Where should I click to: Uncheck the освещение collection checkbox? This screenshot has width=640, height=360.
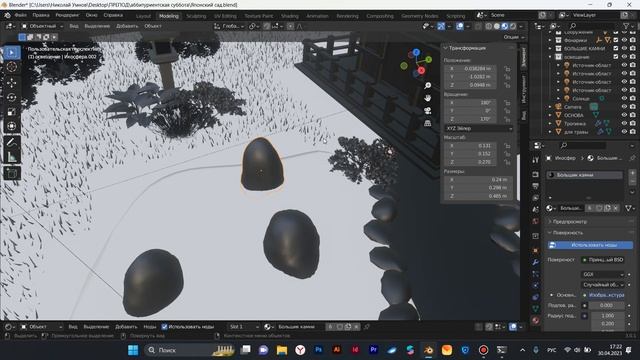[616, 57]
